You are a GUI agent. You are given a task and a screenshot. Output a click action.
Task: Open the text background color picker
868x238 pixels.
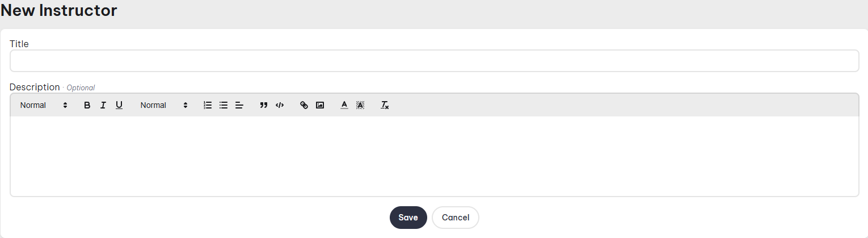pyautogui.click(x=360, y=105)
